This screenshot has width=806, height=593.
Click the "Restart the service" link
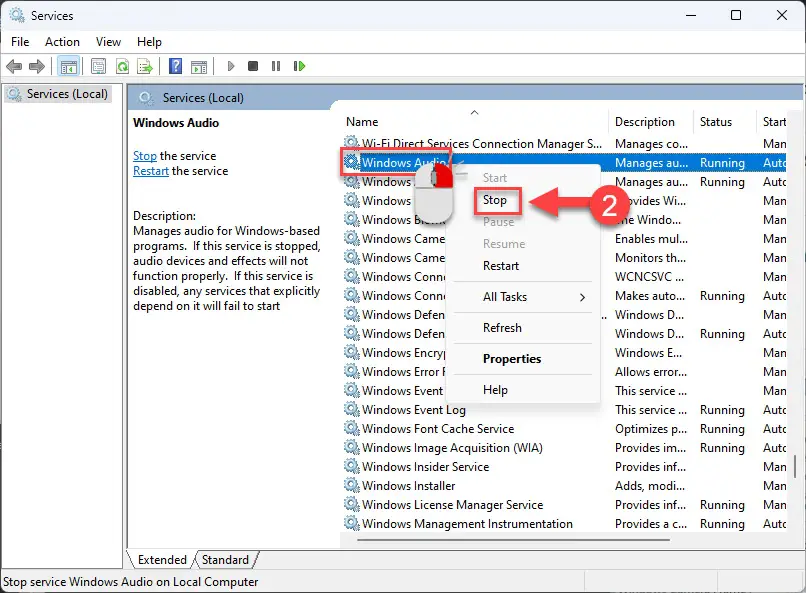click(150, 170)
